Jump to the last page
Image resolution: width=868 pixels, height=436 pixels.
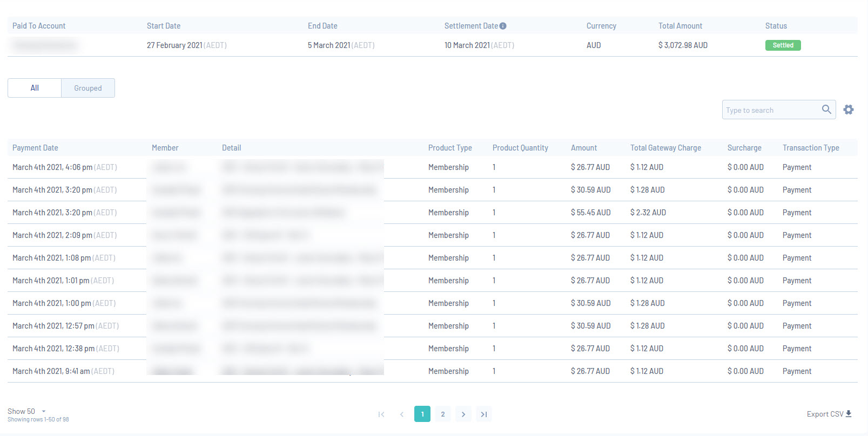484,414
